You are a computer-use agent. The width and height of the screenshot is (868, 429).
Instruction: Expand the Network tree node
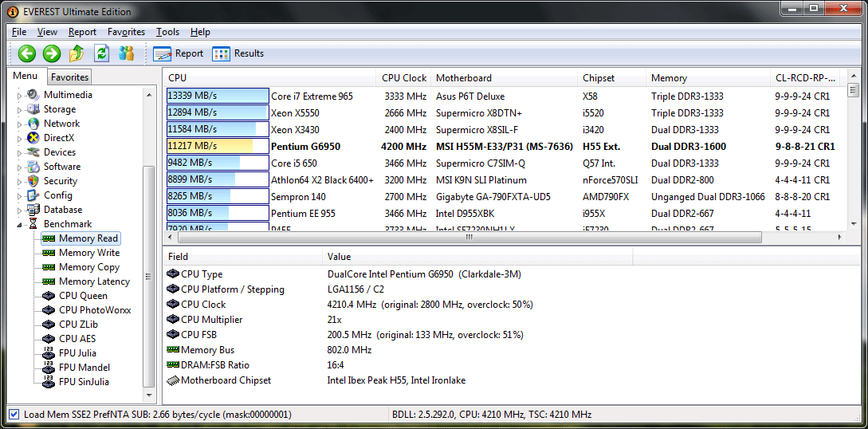pyautogui.click(x=20, y=124)
